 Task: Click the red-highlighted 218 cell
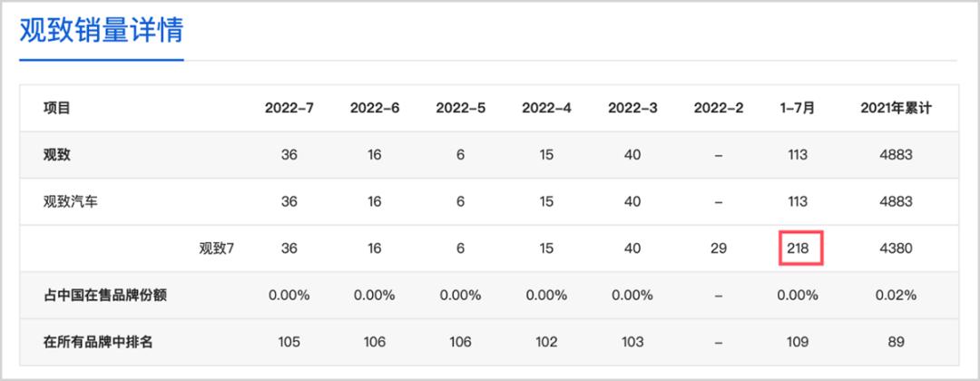pos(800,248)
